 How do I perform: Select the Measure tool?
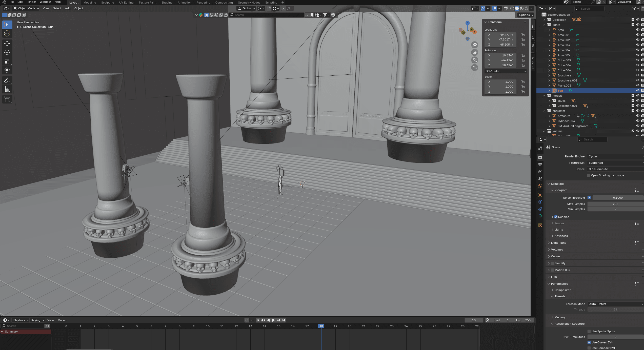(7, 89)
